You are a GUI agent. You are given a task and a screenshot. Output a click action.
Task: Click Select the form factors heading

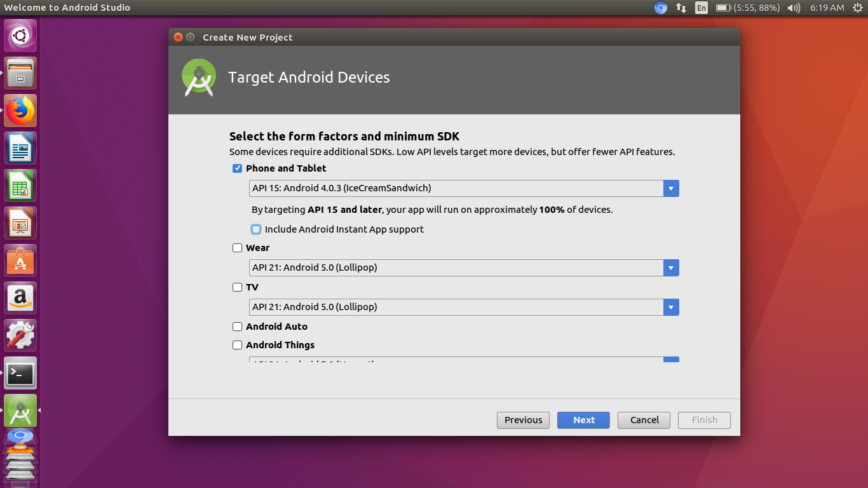(x=344, y=136)
